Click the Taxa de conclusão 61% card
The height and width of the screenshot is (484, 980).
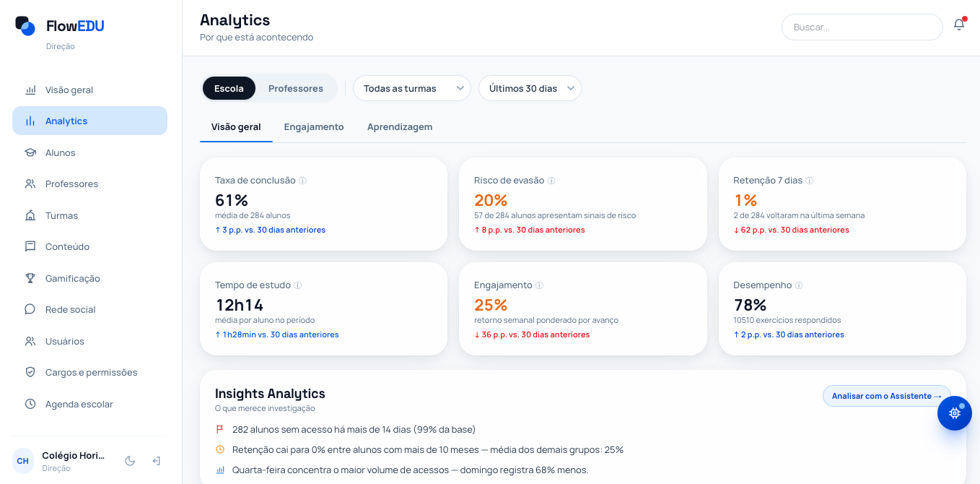[x=323, y=204]
